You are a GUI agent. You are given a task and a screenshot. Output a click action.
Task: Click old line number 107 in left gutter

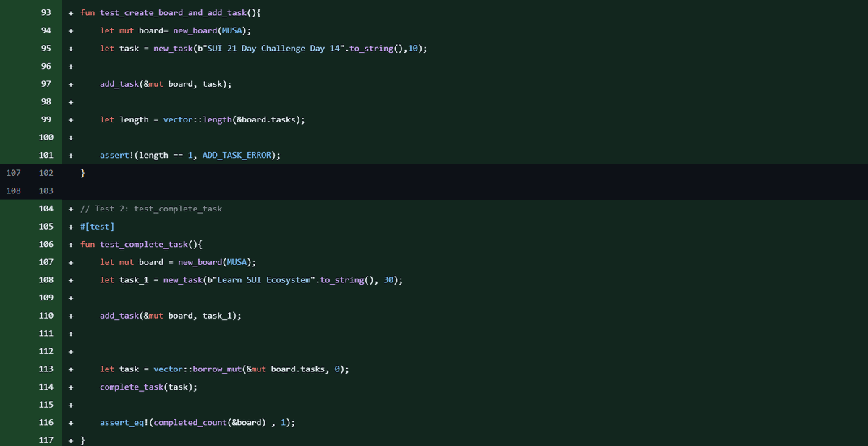(x=13, y=172)
